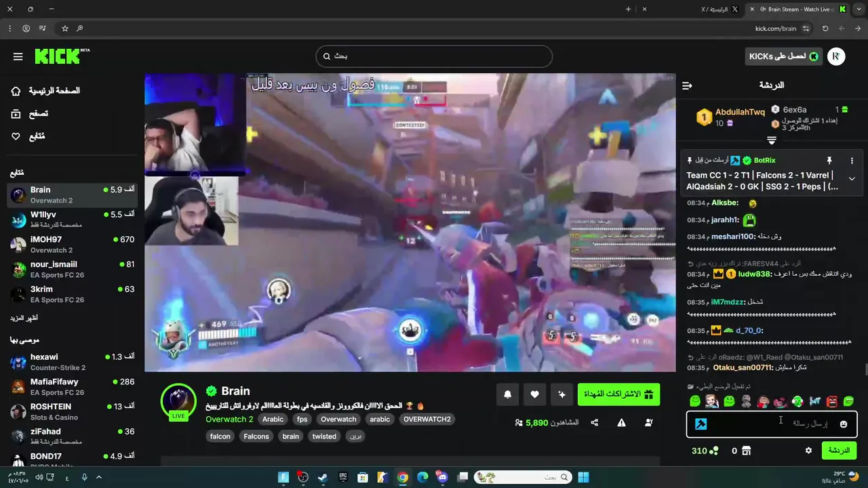Open the user profile avatar in the header
Image resolution: width=868 pixels, height=488 pixels.
pos(836,57)
